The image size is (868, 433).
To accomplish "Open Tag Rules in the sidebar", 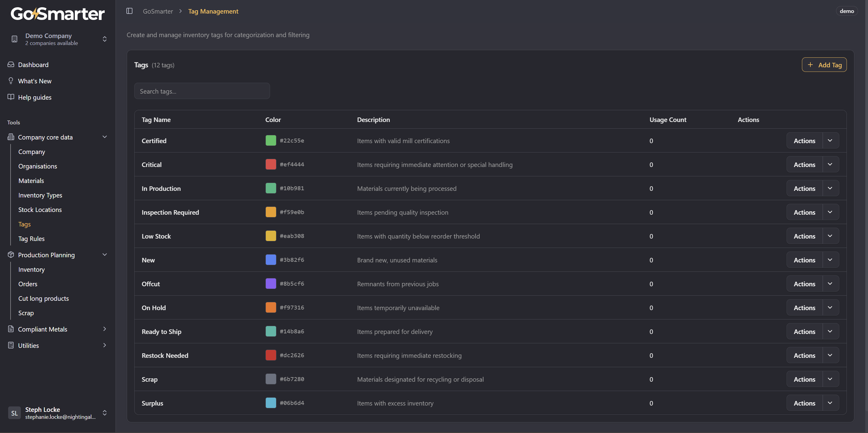I will 31,239.
